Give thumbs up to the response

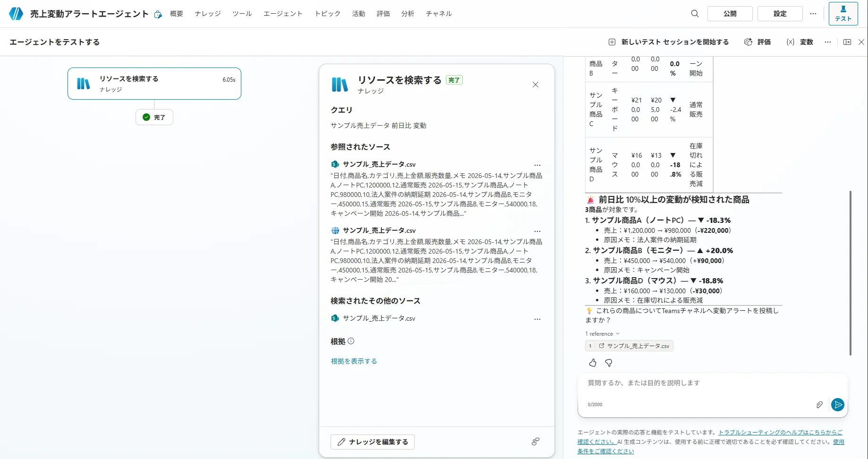coord(593,363)
